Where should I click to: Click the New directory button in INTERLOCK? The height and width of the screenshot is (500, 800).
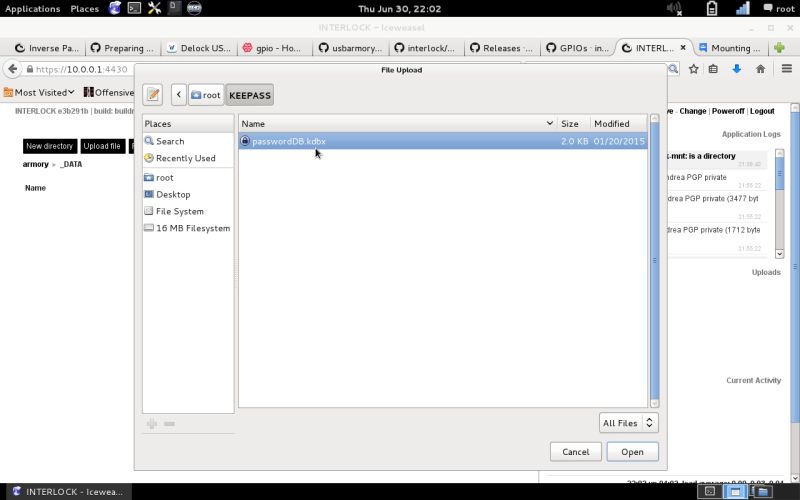(50, 146)
